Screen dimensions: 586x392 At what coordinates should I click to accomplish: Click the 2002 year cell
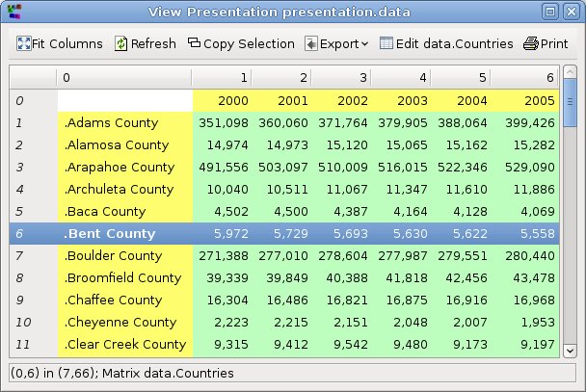(x=341, y=100)
